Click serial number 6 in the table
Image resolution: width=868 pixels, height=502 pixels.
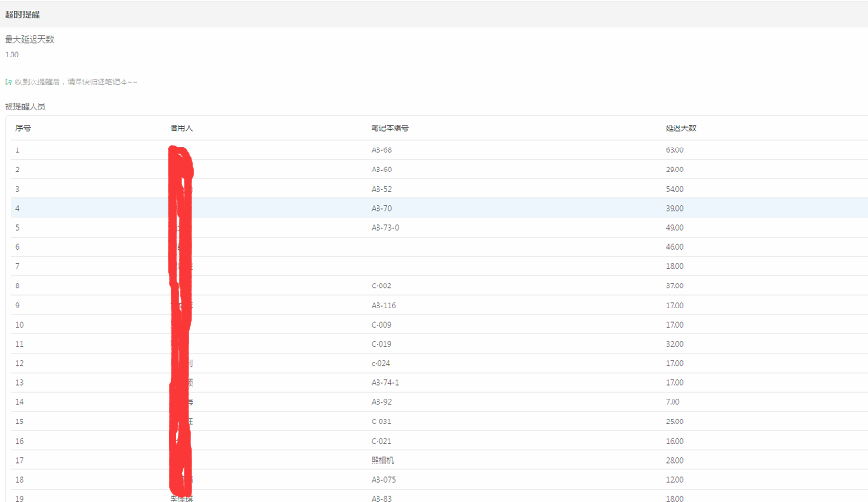click(17, 247)
